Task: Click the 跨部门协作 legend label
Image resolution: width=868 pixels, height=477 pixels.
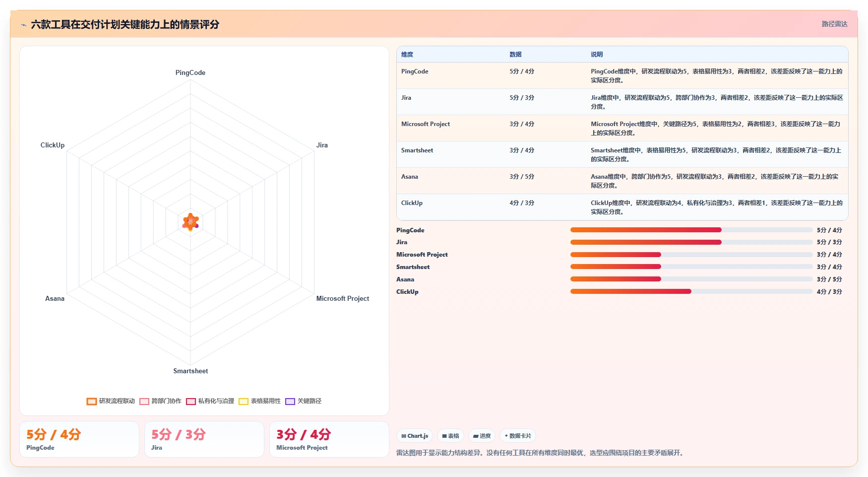Action: click(167, 401)
